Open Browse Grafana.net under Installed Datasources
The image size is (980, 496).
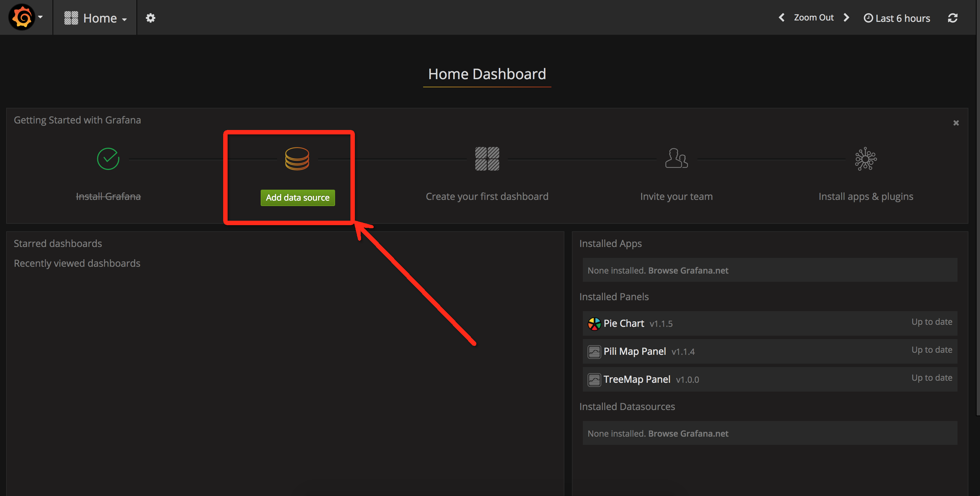(x=688, y=434)
